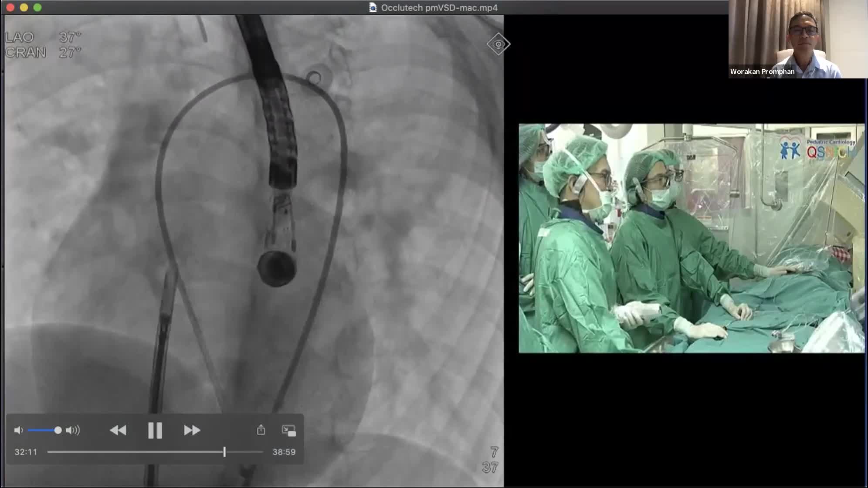This screenshot has height=488, width=868.
Task: Click the QSNICH Pediatric Cardiology logo
Action: click(817, 149)
